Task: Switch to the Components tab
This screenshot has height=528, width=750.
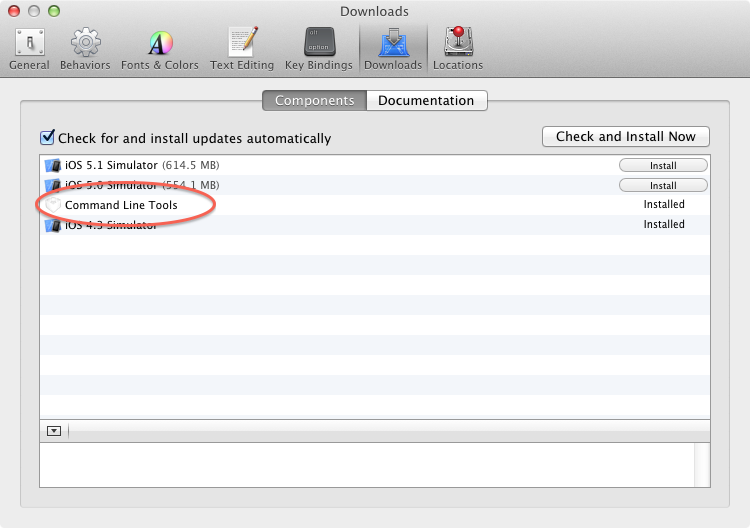Action: [314, 100]
